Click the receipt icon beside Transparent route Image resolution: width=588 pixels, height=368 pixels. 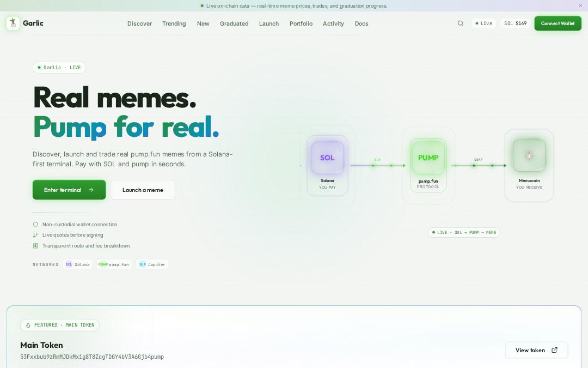[35, 245]
